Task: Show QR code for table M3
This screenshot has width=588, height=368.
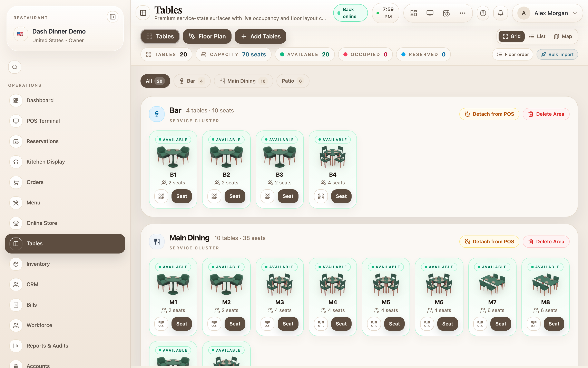Action: pos(267,324)
